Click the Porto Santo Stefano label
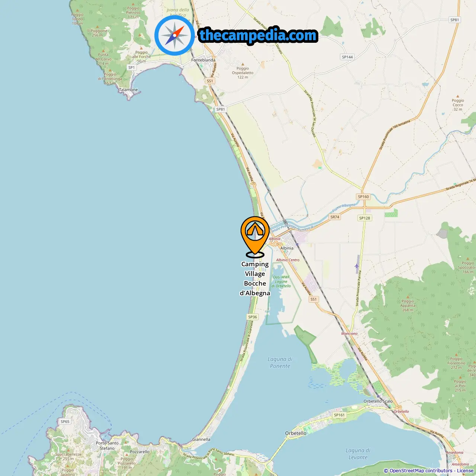Image resolution: width=476 pixels, height=476 pixels. [107, 446]
